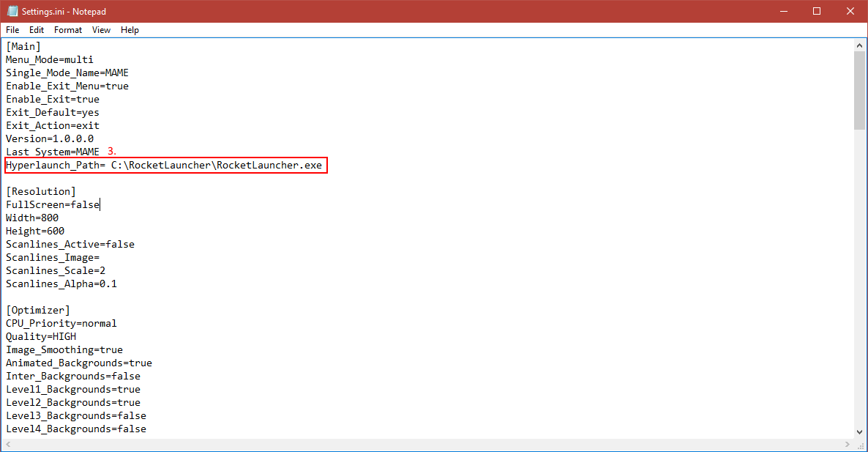Click the horizontal scrollbar left arrow
This screenshot has height=452, width=868.
pyautogui.click(x=8, y=444)
